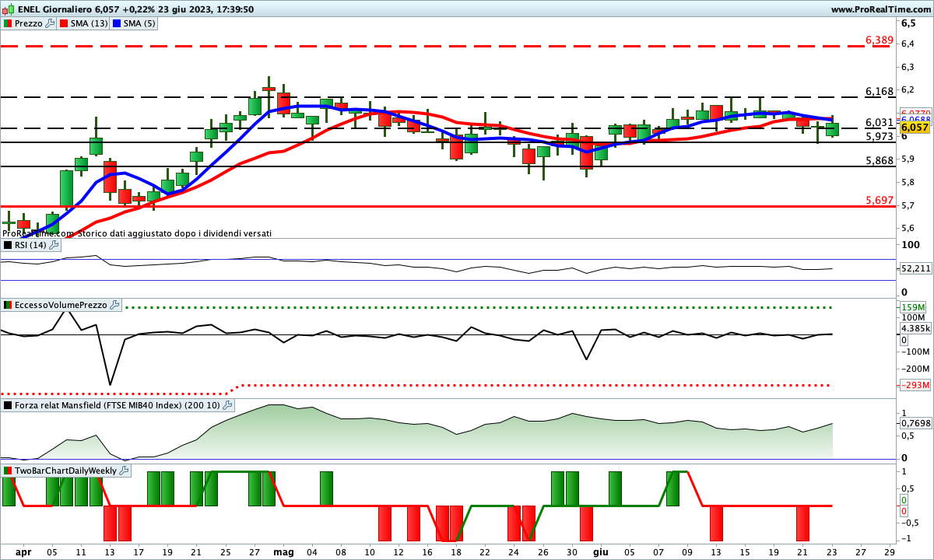934x560 pixels.
Task: Click the 6,389 red resistance level label
Action: click(880, 39)
